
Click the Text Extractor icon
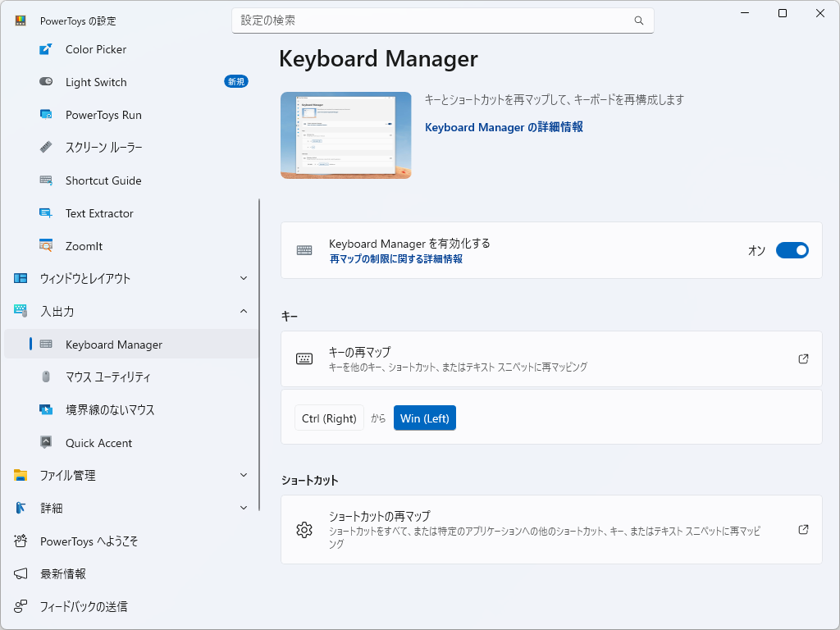pos(47,213)
